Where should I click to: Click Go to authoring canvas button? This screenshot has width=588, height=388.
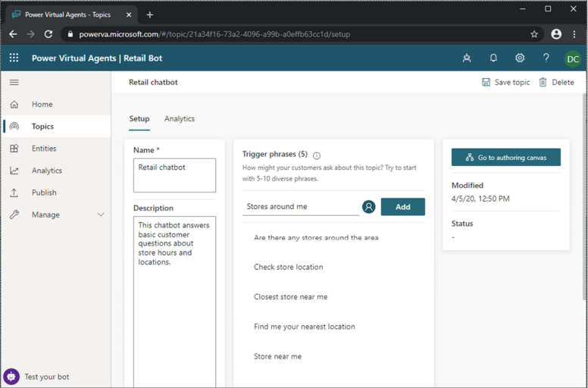pyautogui.click(x=505, y=158)
